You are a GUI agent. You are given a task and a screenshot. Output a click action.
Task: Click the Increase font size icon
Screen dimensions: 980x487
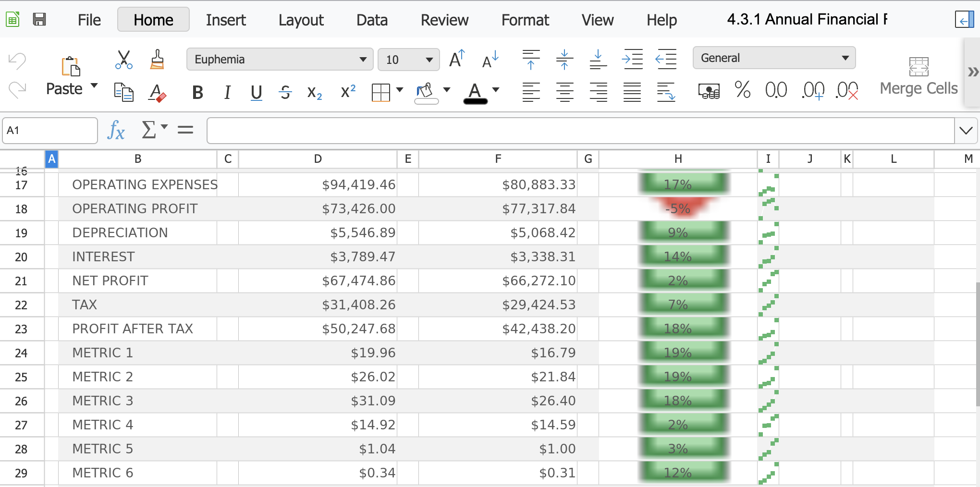tap(457, 60)
